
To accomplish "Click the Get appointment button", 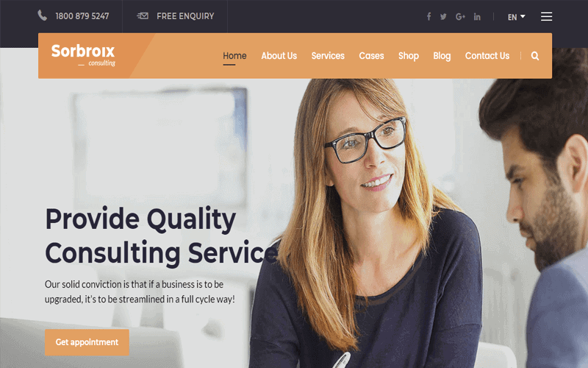I will point(87,342).
